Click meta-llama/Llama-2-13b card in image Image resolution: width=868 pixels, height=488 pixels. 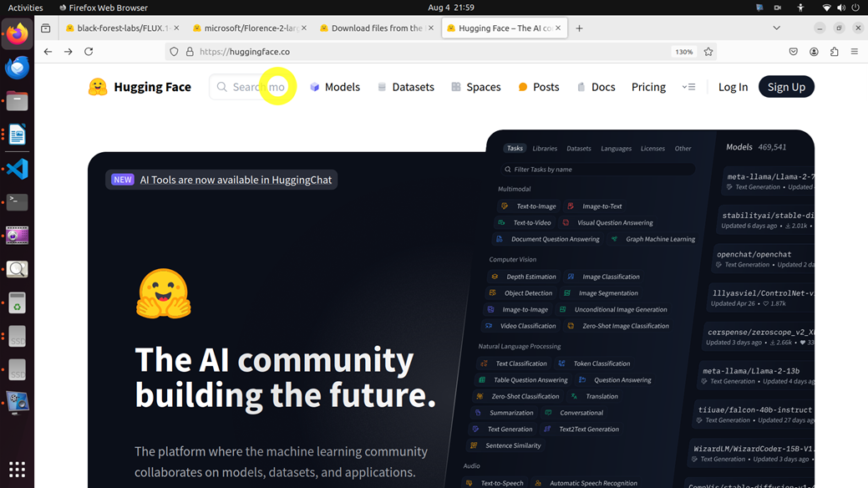pyautogui.click(x=757, y=375)
